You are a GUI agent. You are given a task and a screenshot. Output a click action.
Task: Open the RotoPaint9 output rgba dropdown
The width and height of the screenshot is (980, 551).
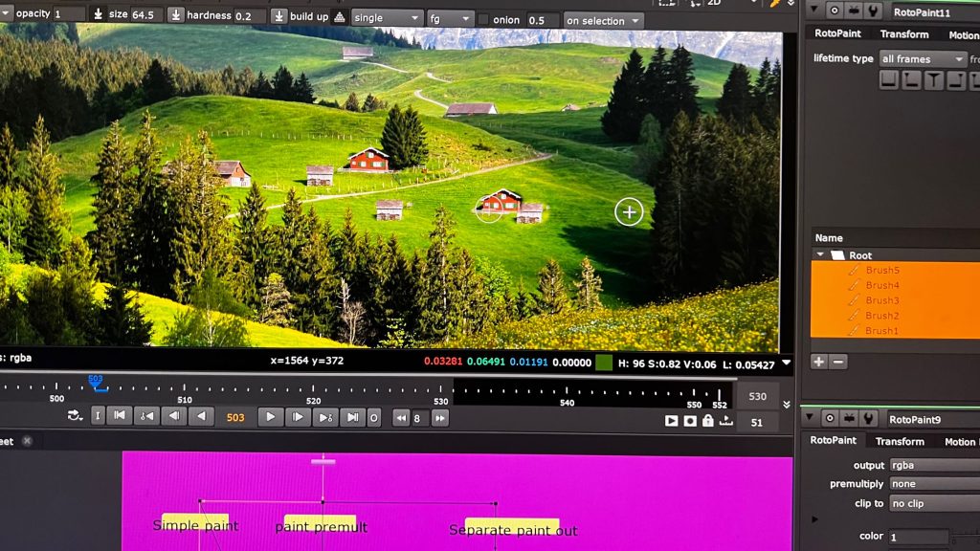[934, 465]
